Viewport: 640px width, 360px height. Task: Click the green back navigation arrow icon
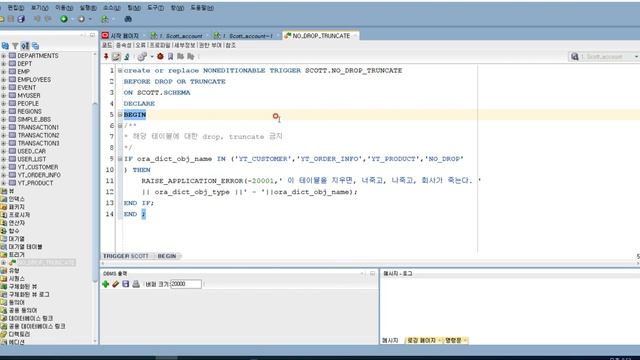64,19
